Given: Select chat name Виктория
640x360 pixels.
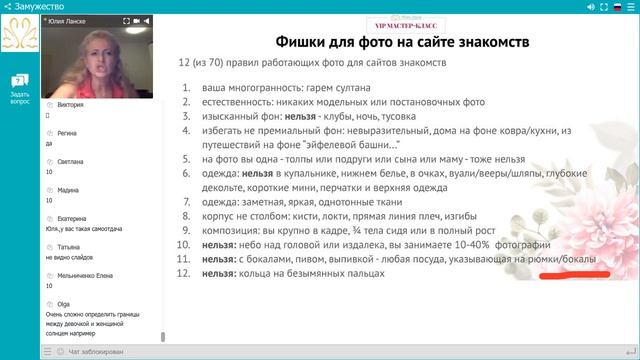Looking at the screenshot, I should 70,105.
